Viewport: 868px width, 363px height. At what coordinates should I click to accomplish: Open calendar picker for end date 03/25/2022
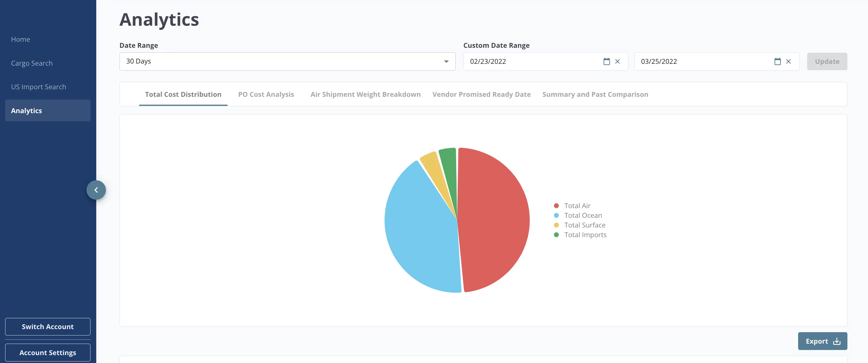(777, 61)
